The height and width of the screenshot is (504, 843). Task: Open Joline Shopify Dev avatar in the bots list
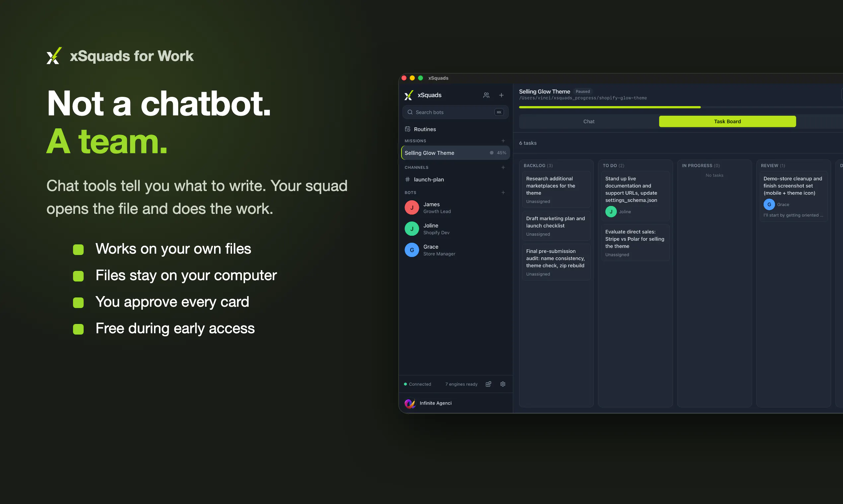click(x=412, y=228)
